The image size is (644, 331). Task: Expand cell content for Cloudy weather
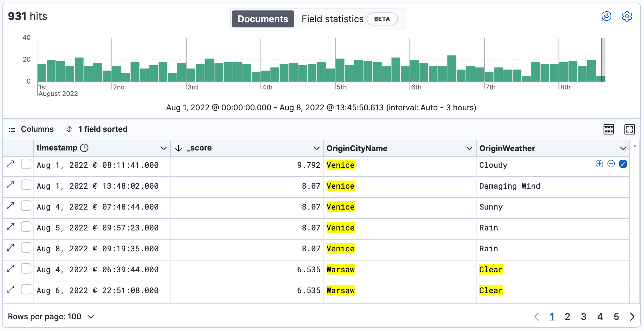coord(623,164)
